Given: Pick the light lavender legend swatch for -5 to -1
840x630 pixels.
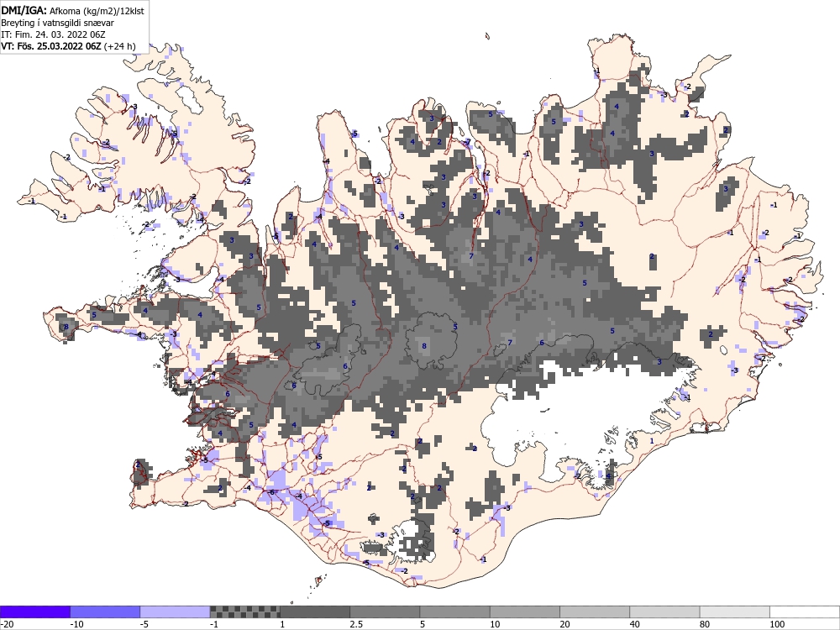Looking at the screenshot, I should tap(176, 612).
